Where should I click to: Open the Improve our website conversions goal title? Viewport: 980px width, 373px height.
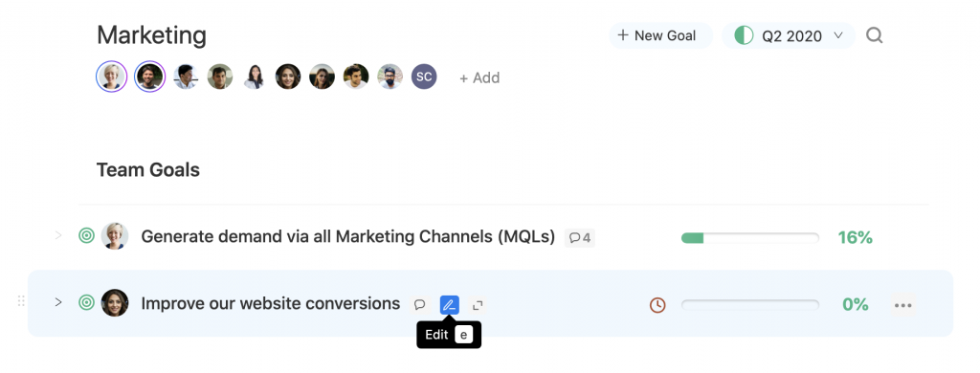coord(271,303)
